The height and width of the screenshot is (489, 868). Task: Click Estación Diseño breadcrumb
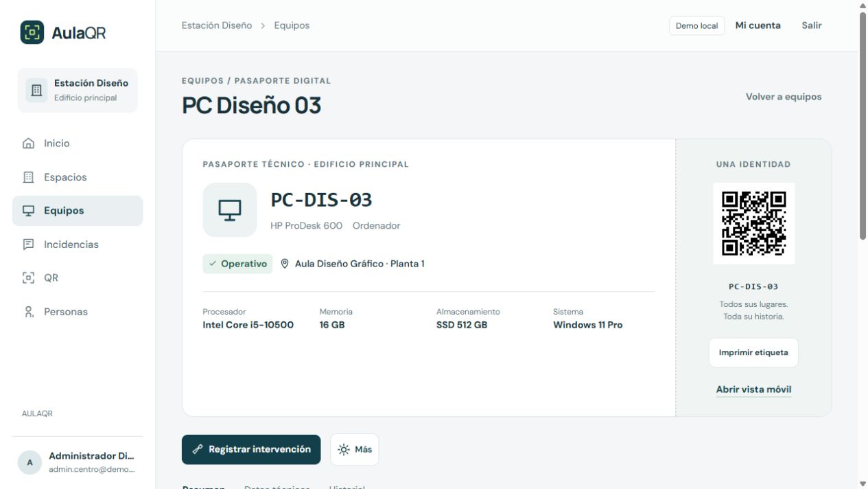click(217, 25)
